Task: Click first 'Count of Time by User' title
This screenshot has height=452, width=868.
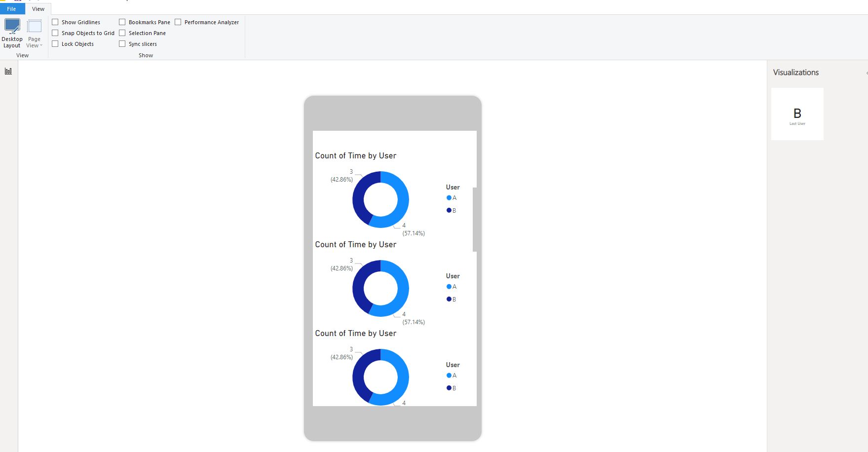Action: coord(356,156)
